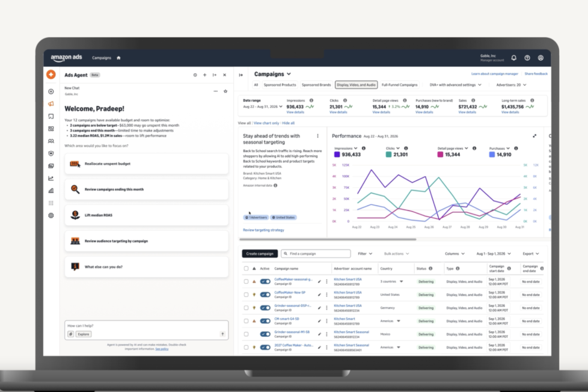Open the Campaigns item in top navigation
The image size is (588, 392).
(x=102, y=58)
